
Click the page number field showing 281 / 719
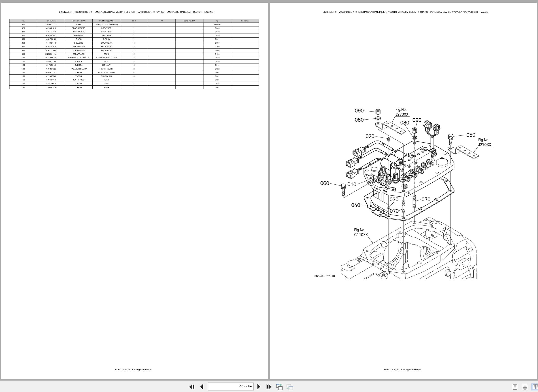click(x=231, y=386)
